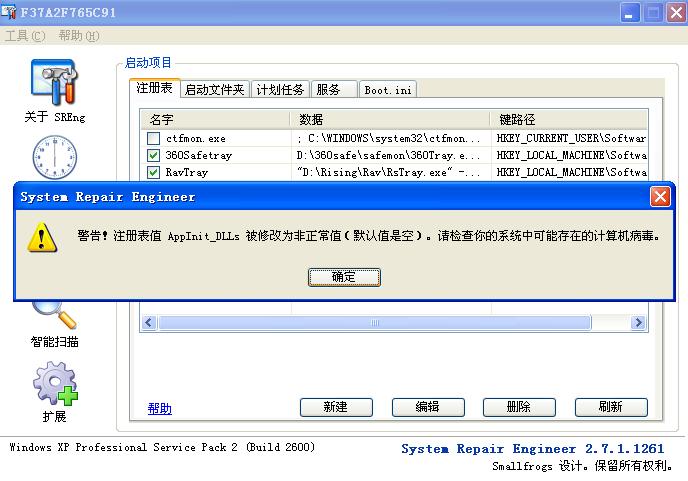Screen dimensions: 688x481
Task: Select the ctfmon.exe row name
Action: (x=196, y=139)
